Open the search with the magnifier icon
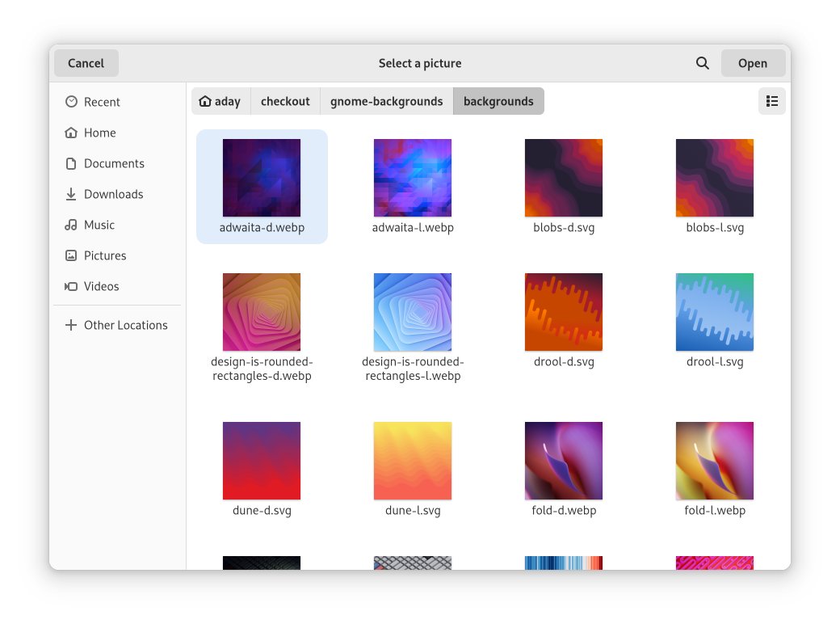The image size is (840, 624). click(702, 62)
